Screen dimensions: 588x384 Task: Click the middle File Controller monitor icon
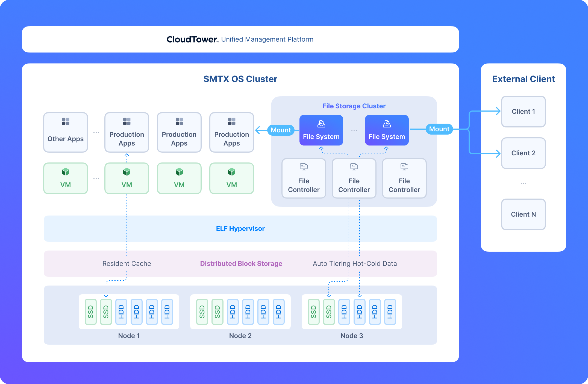tap(354, 167)
